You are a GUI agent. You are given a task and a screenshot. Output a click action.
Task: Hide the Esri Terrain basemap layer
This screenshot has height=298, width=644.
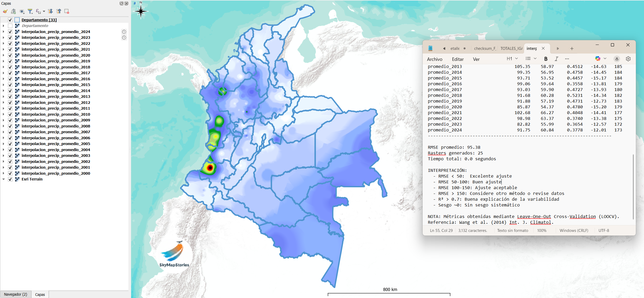tap(10, 179)
